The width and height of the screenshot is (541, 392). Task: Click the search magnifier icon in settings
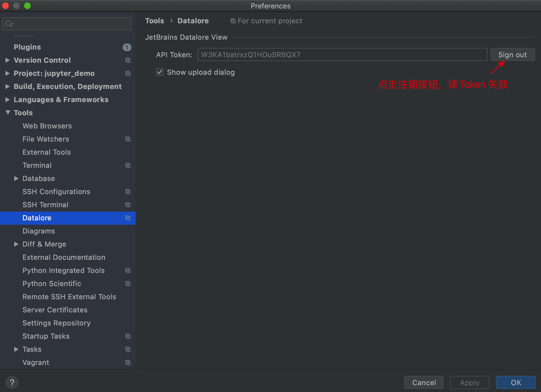click(9, 24)
